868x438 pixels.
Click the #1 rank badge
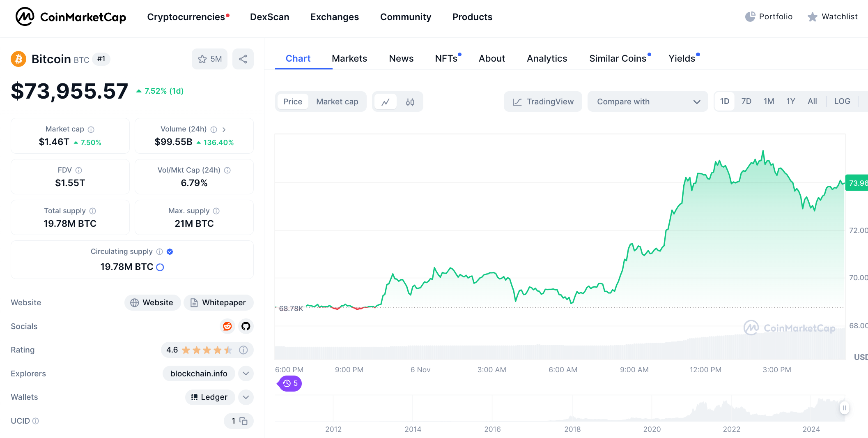click(x=101, y=59)
